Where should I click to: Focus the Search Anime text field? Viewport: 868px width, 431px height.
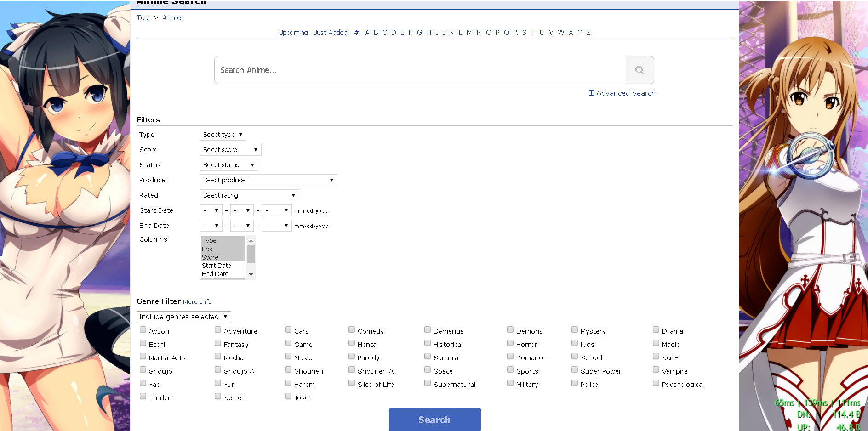point(420,70)
